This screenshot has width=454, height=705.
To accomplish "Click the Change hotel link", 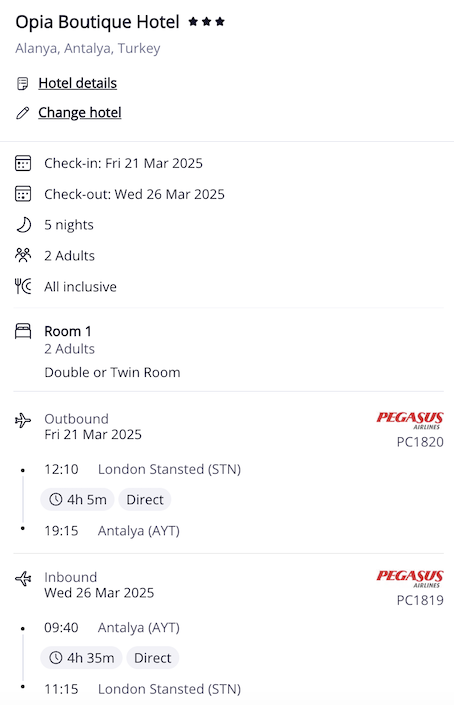I will tap(80, 112).
